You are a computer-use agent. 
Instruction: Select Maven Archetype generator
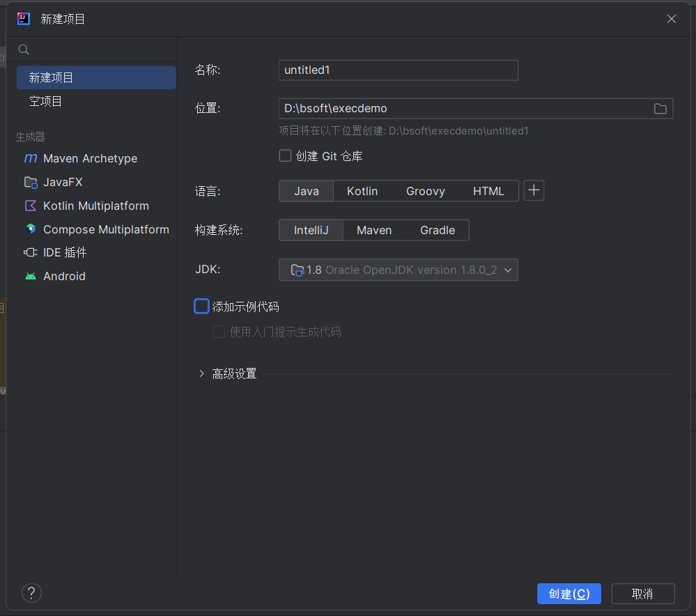click(x=96, y=158)
